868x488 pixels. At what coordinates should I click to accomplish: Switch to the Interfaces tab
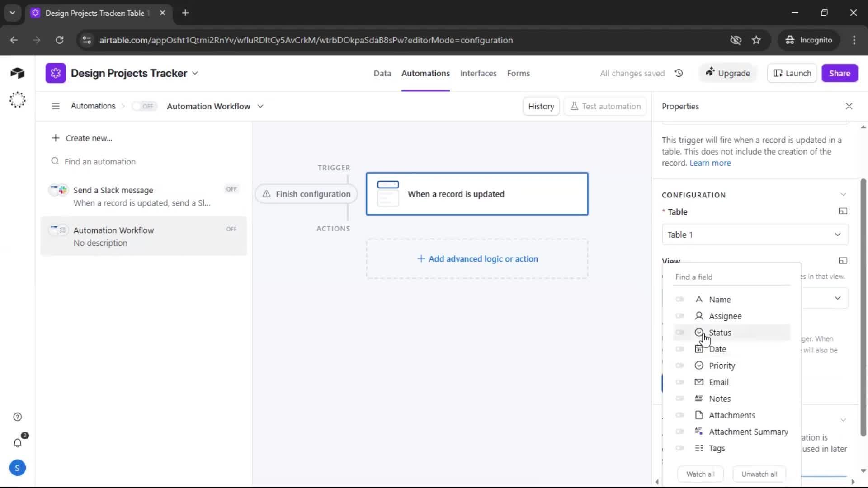pyautogui.click(x=478, y=73)
